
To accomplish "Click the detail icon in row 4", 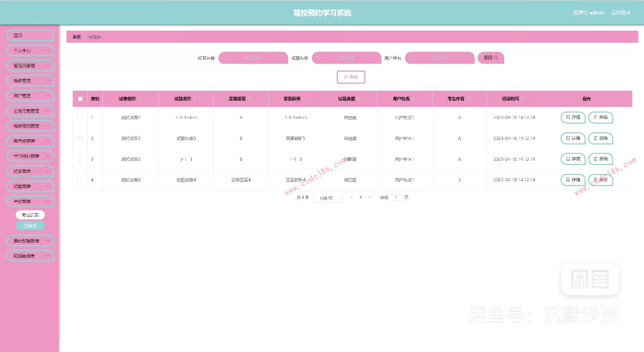I will click(x=568, y=180).
